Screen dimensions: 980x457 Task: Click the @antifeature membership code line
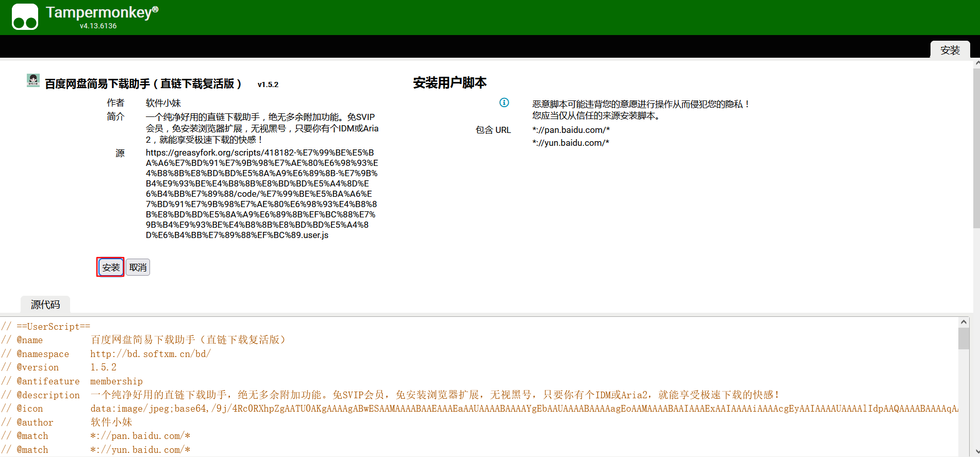[x=72, y=381]
